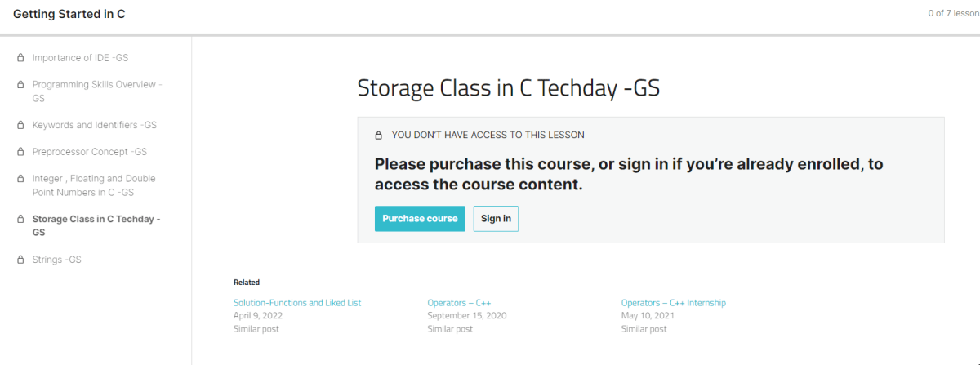The image size is (980, 365).
Task: Click lock icon beside Importance of IDE lesson
Action: point(20,58)
